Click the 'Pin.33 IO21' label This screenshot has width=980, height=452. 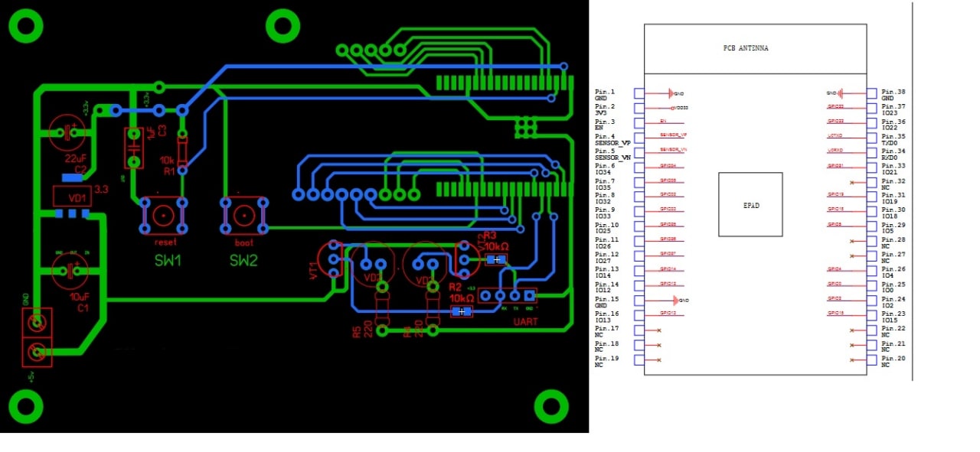click(893, 169)
